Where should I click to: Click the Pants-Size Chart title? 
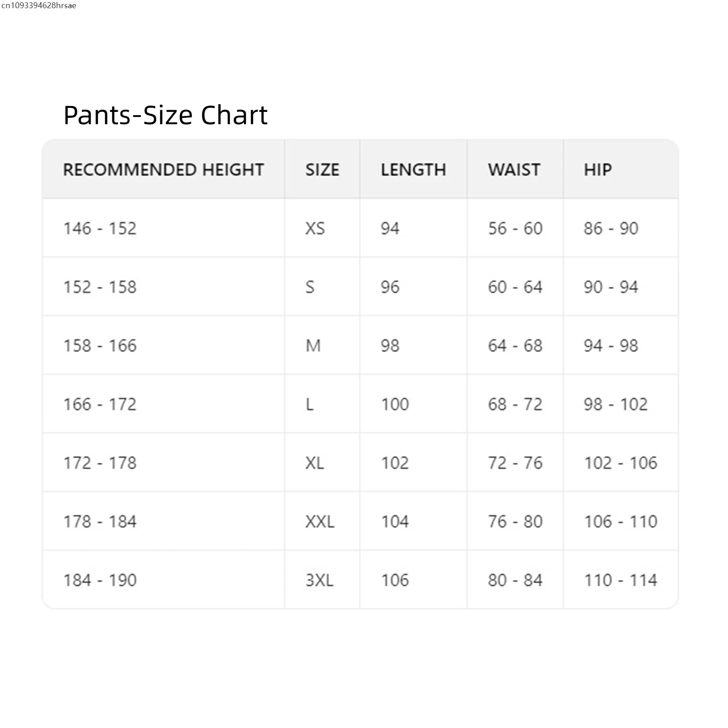[x=165, y=115]
